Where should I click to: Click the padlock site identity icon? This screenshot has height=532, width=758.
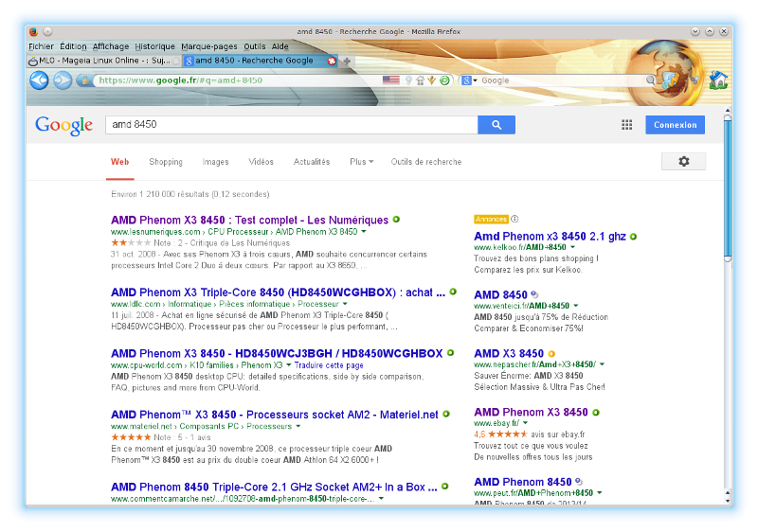(x=85, y=80)
